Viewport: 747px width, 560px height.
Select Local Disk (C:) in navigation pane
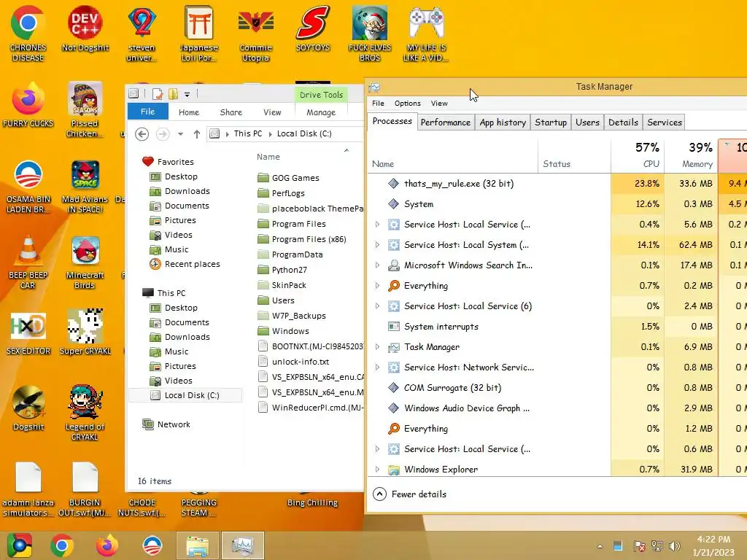[x=185, y=395]
